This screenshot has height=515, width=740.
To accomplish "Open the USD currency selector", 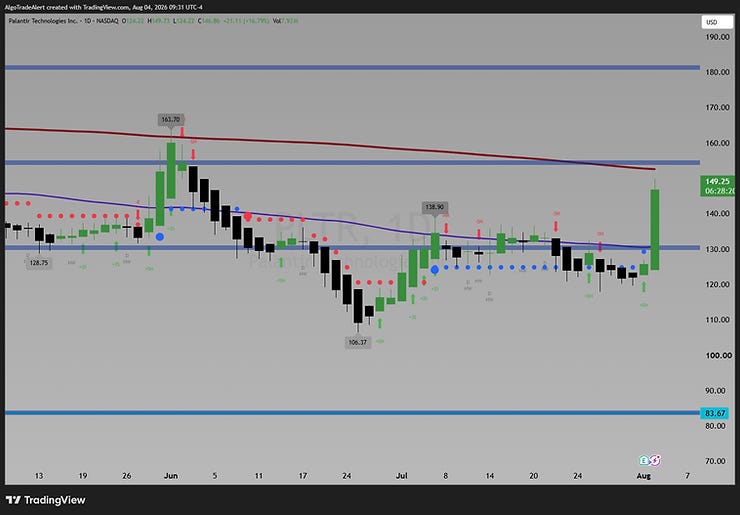I will pos(717,22).
